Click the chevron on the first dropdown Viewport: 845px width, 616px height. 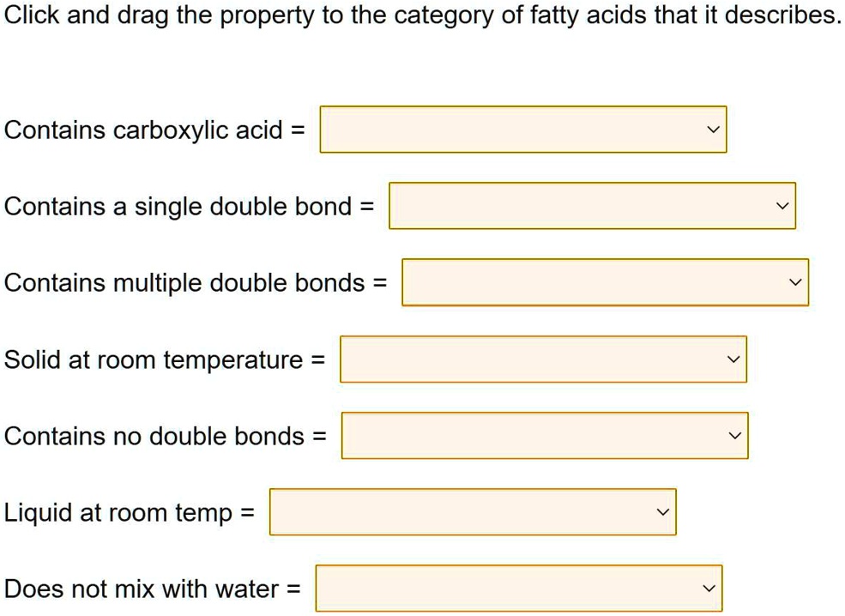click(712, 129)
